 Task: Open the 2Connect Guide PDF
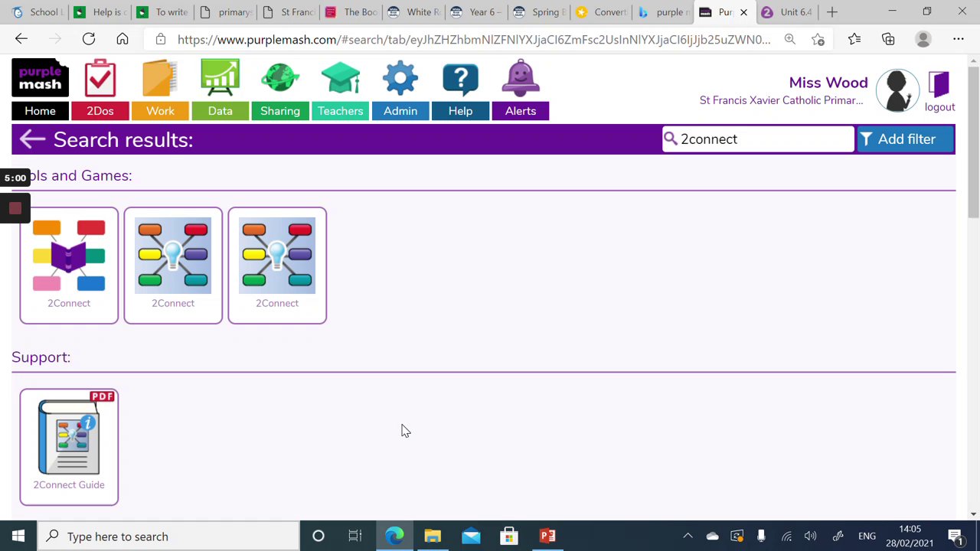(x=69, y=447)
